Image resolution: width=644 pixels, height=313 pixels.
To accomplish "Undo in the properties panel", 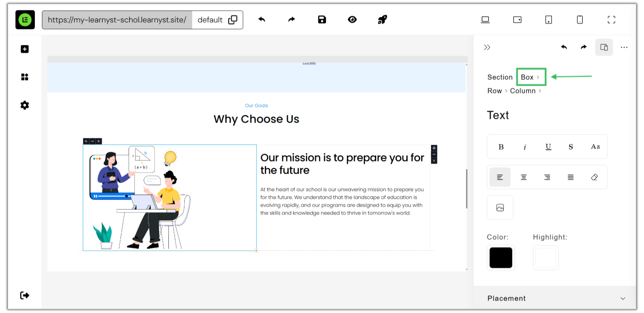I will [564, 47].
